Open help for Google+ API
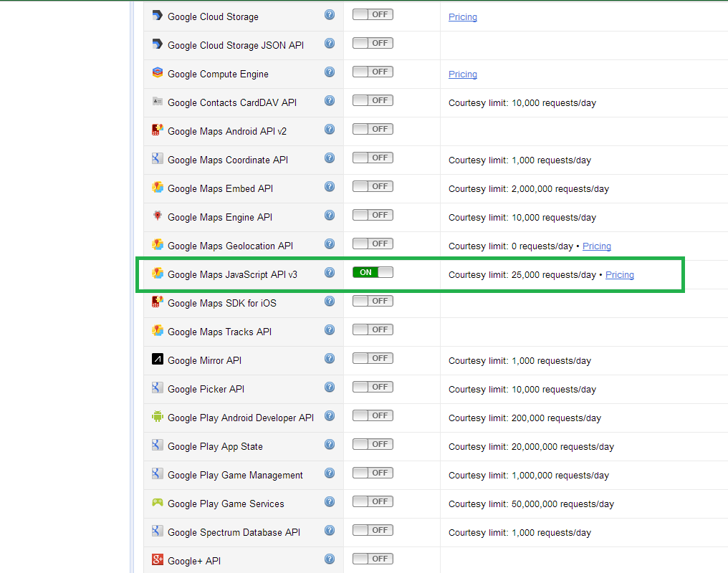 [x=330, y=559]
